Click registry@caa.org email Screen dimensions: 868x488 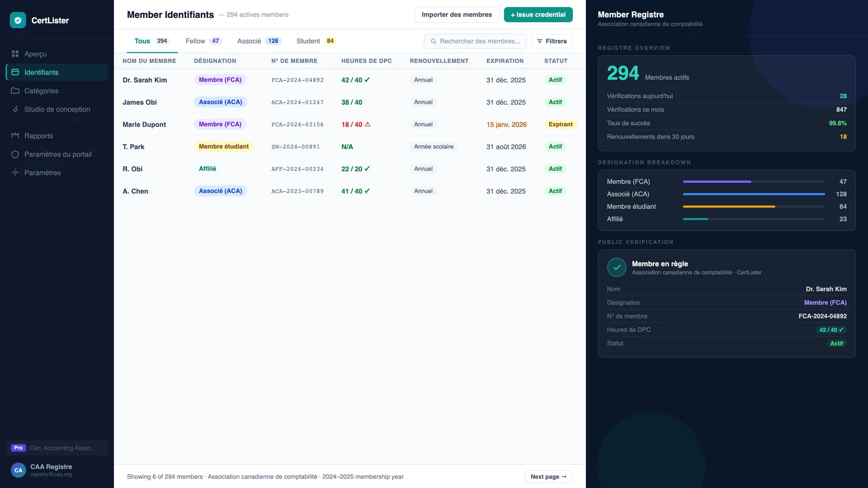51,474
